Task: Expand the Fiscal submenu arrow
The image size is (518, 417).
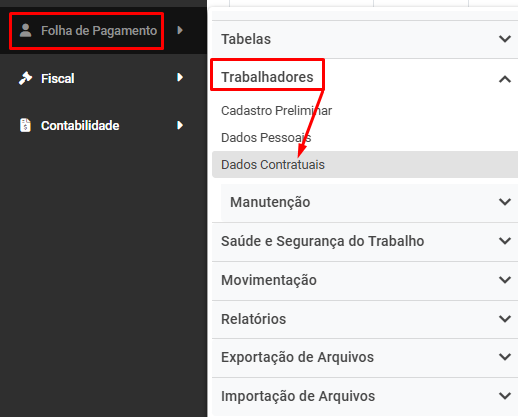Action: pos(180,77)
